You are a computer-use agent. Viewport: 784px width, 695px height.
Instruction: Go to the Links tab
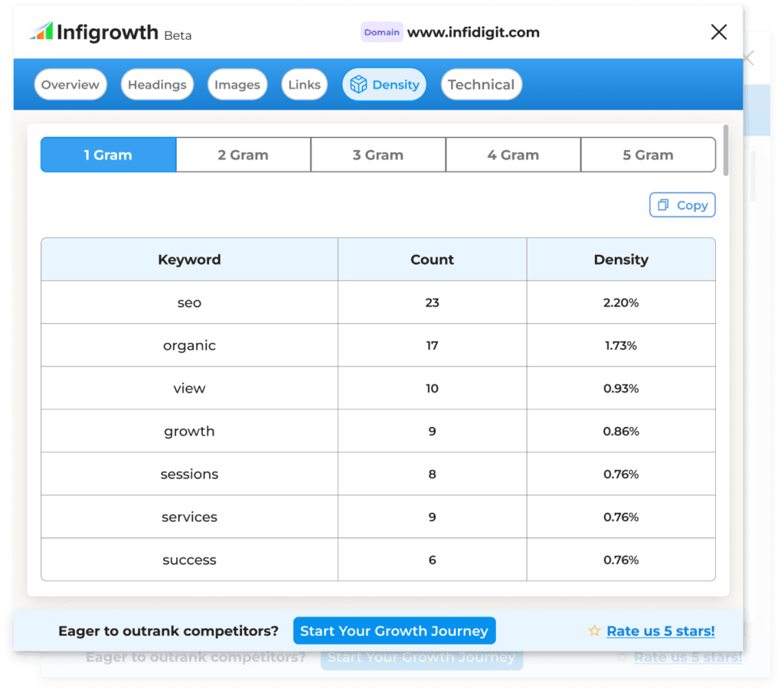click(x=304, y=85)
